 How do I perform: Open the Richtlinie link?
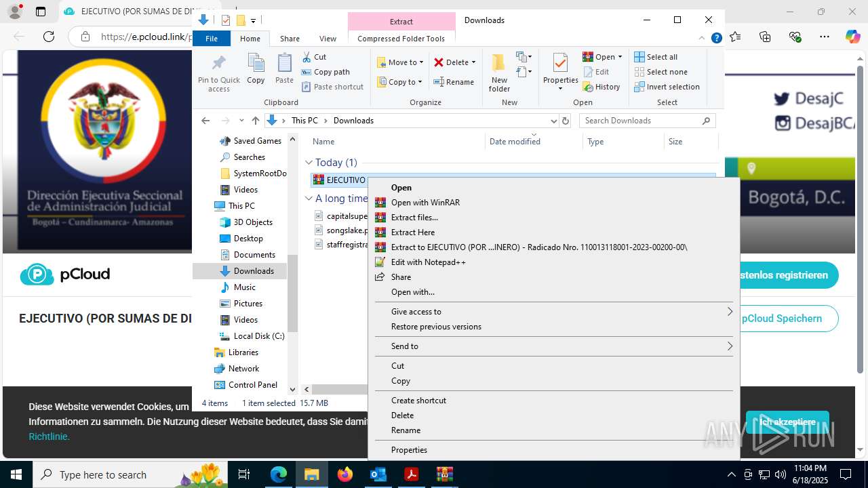coord(49,436)
